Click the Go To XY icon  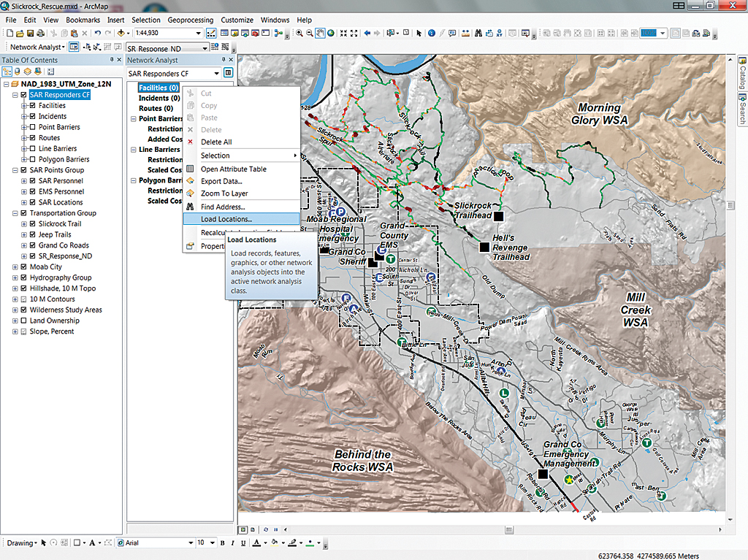point(499,34)
